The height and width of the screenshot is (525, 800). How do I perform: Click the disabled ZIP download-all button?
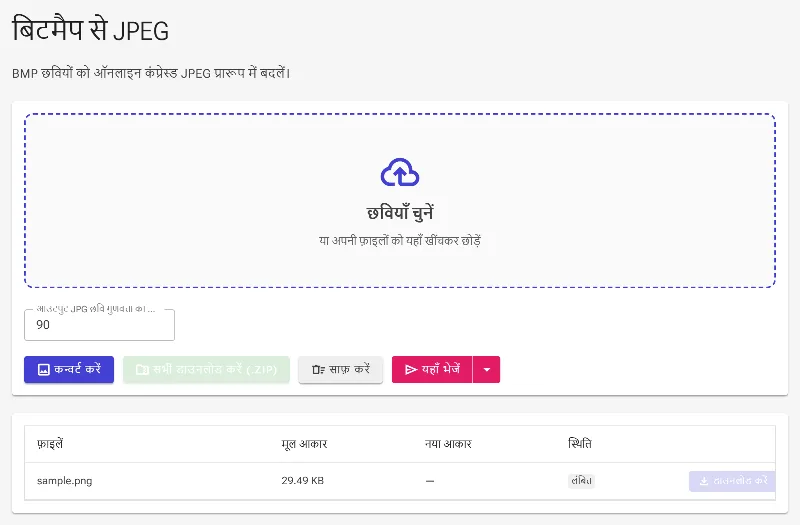tap(206, 369)
